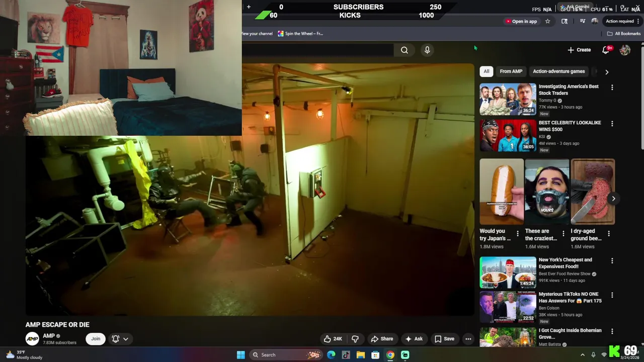Show next category chips with arrow

click(607, 72)
